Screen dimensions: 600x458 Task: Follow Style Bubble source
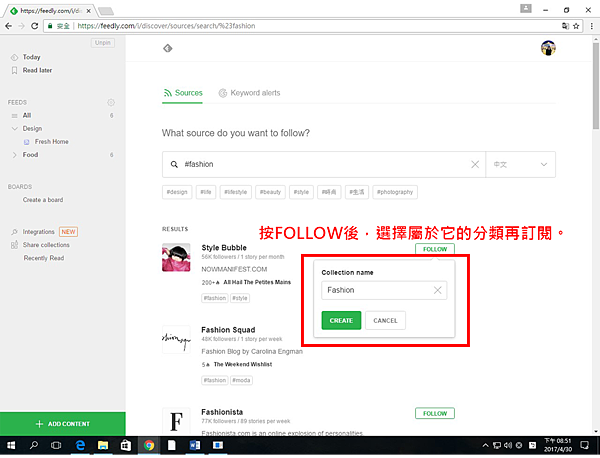435,249
